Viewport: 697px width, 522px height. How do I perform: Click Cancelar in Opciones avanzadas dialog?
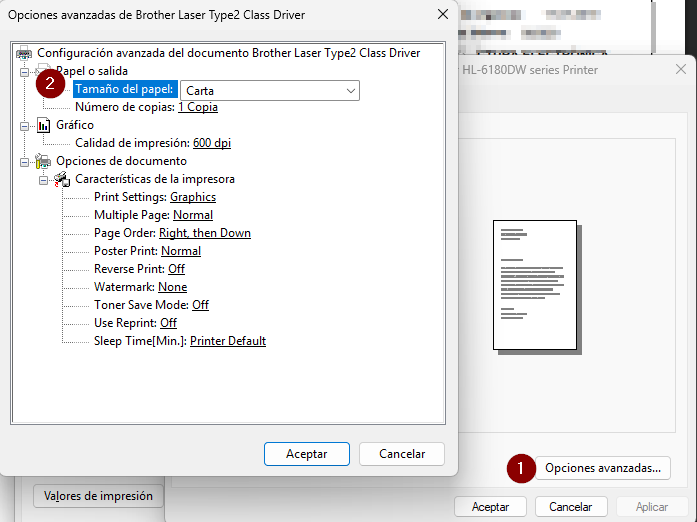coord(402,454)
